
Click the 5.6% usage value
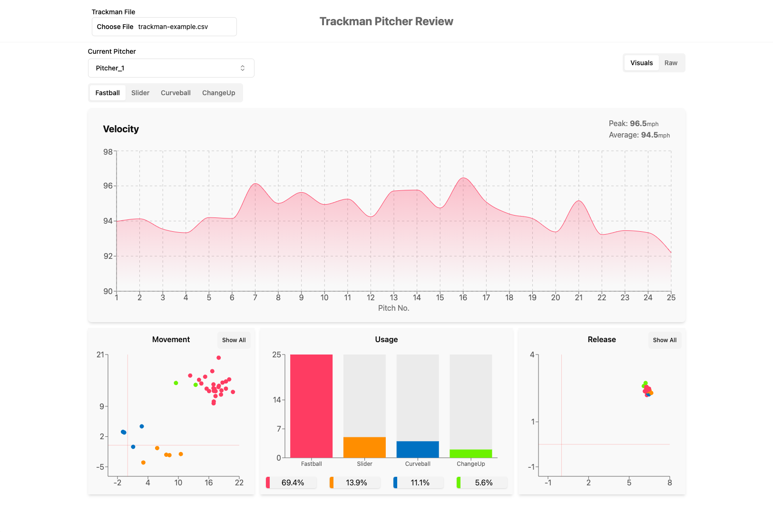[x=484, y=483]
